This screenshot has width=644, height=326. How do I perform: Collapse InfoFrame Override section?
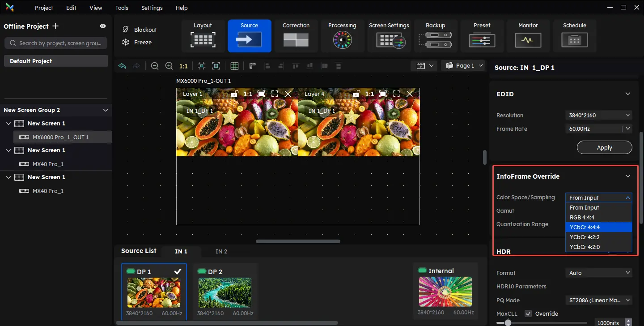coord(628,176)
